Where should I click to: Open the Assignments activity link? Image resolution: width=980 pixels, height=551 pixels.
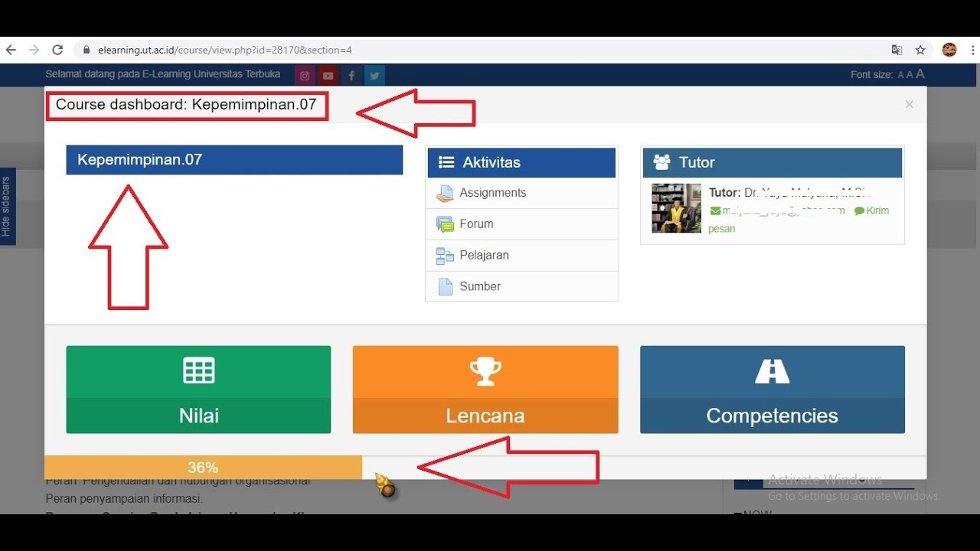tap(492, 193)
